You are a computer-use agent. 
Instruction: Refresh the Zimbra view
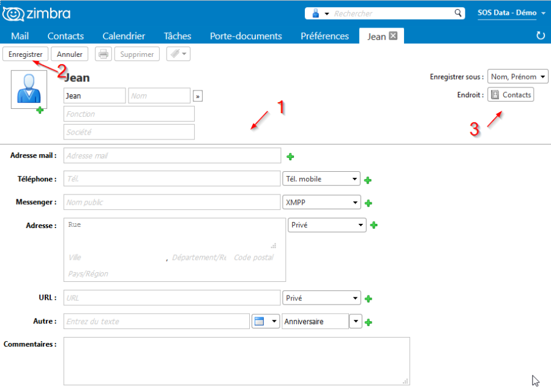(x=540, y=35)
